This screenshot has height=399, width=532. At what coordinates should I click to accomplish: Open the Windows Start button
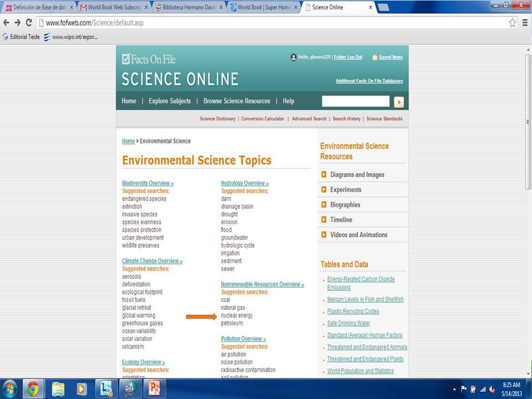point(10,389)
